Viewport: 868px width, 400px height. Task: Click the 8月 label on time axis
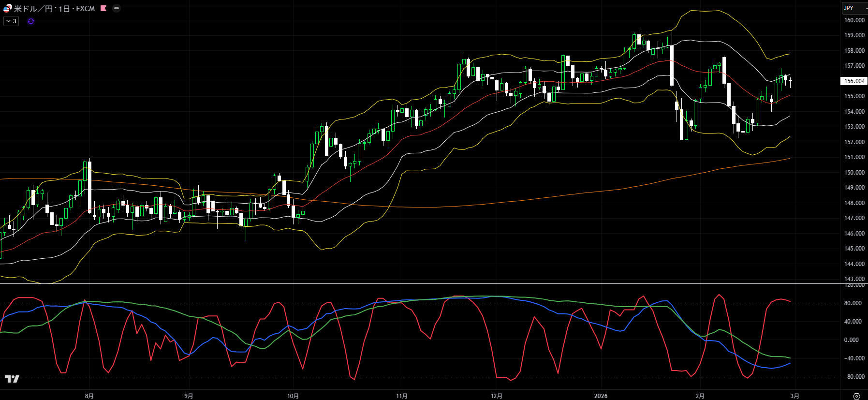point(89,396)
